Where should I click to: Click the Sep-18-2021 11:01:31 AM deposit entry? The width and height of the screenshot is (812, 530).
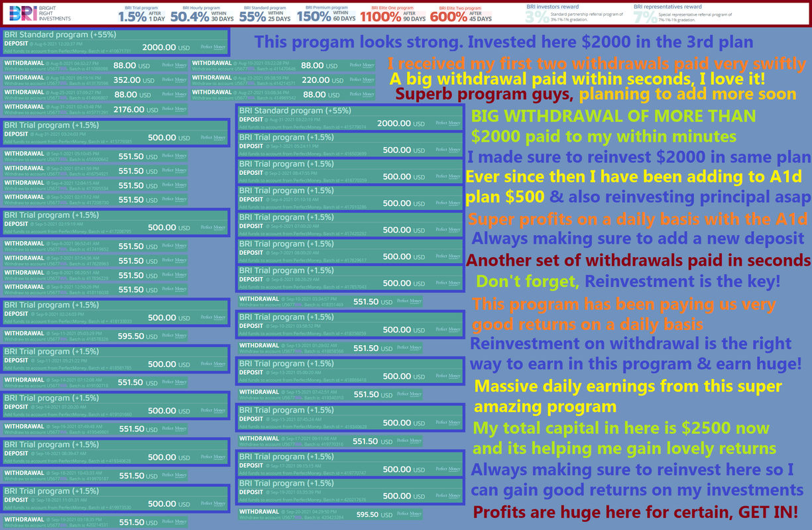[115, 500]
